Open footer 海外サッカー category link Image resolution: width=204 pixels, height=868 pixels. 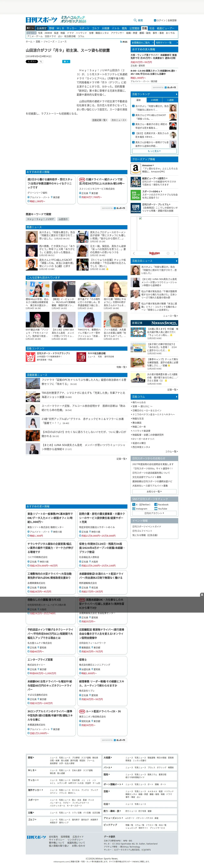pos(35,790)
